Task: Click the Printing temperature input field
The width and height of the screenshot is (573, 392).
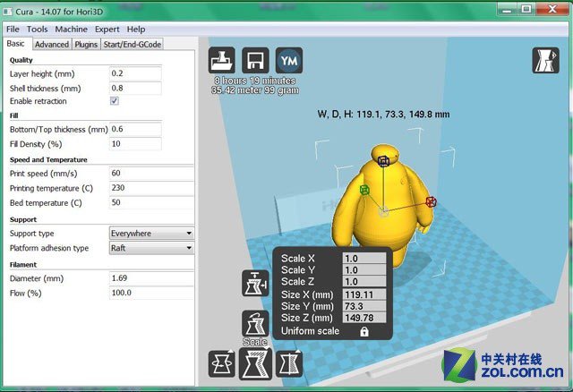Action: click(151, 188)
